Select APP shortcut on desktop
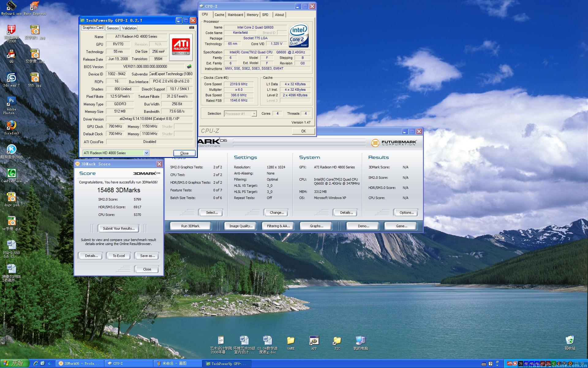The height and width of the screenshot is (368, 588). click(x=314, y=343)
